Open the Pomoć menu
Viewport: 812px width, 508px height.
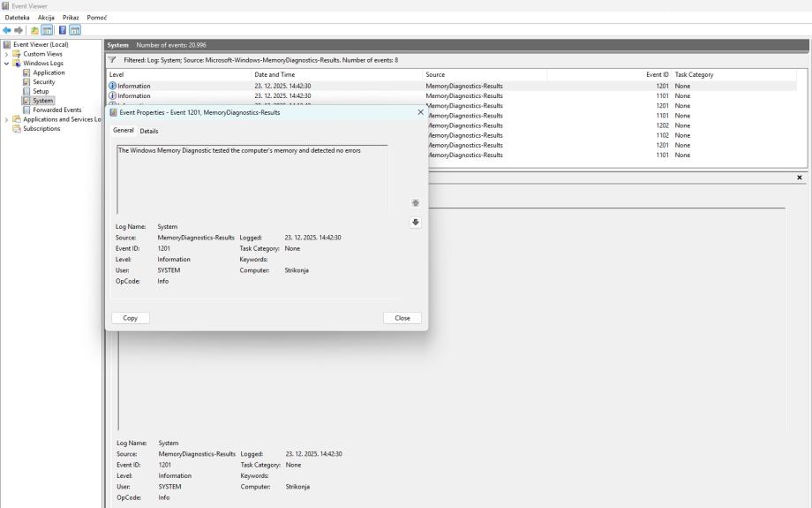97,18
